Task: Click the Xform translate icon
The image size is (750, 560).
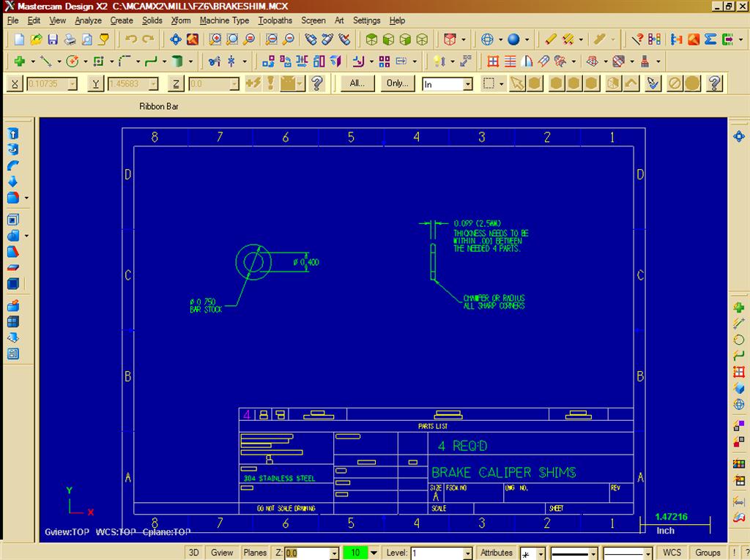Action: click(x=268, y=61)
